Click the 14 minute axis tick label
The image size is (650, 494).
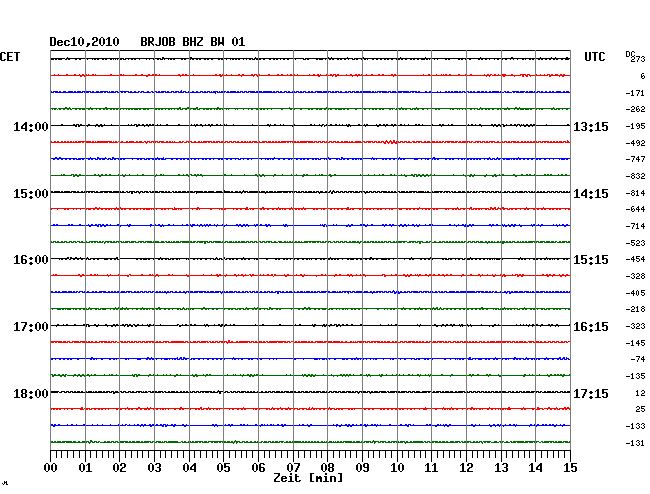pyautogui.click(x=535, y=467)
